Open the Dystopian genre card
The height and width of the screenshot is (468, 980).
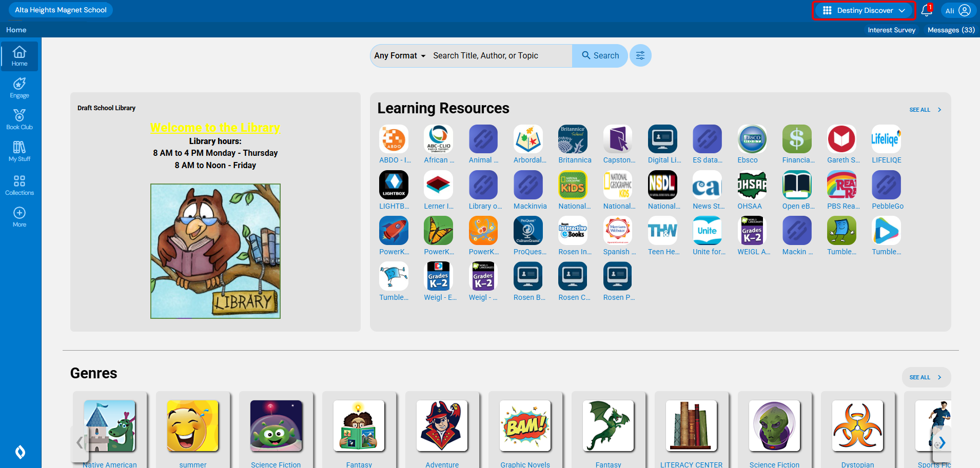858,431
